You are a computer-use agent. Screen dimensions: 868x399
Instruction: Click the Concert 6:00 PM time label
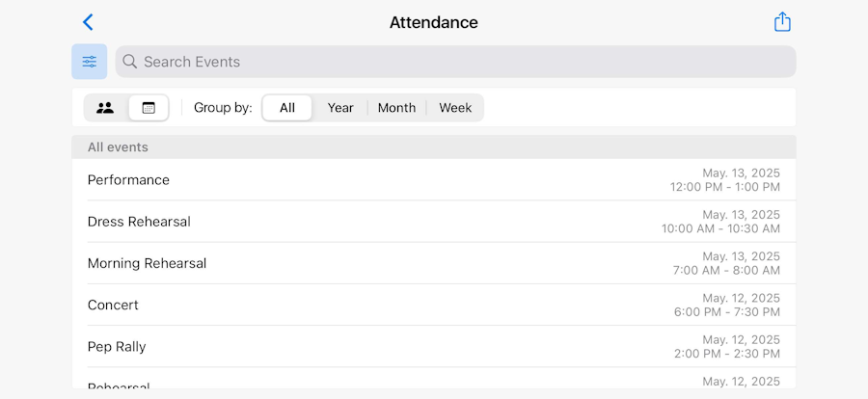[x=726, y=312]
